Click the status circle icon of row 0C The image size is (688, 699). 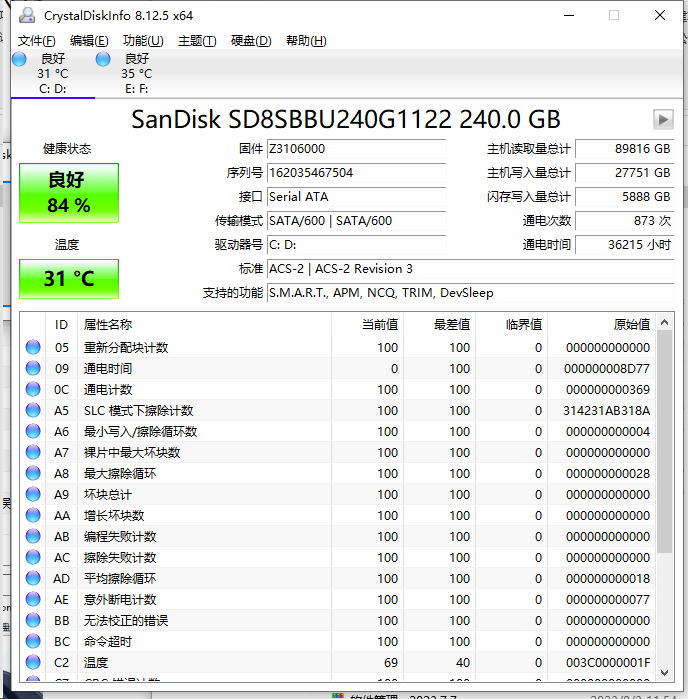click(x=33, y=389)
